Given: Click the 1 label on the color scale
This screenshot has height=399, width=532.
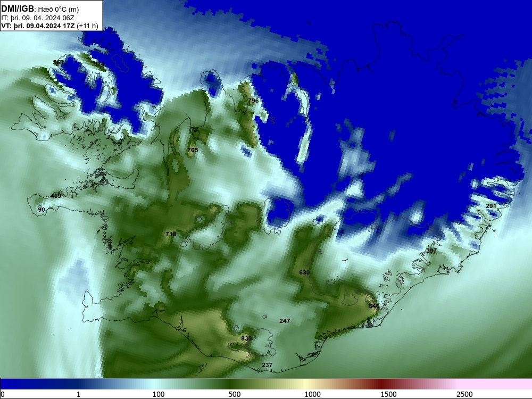Looking at the screenshot, I should click(x=78, y=394).
